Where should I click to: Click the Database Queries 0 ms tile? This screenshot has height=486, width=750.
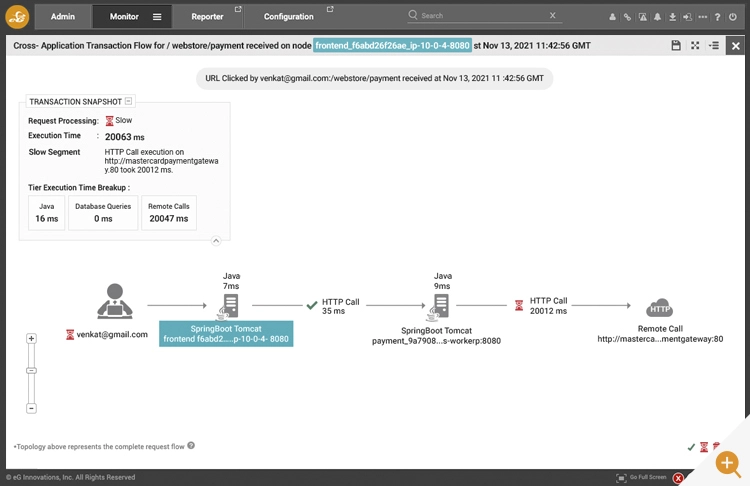[103, 213]
